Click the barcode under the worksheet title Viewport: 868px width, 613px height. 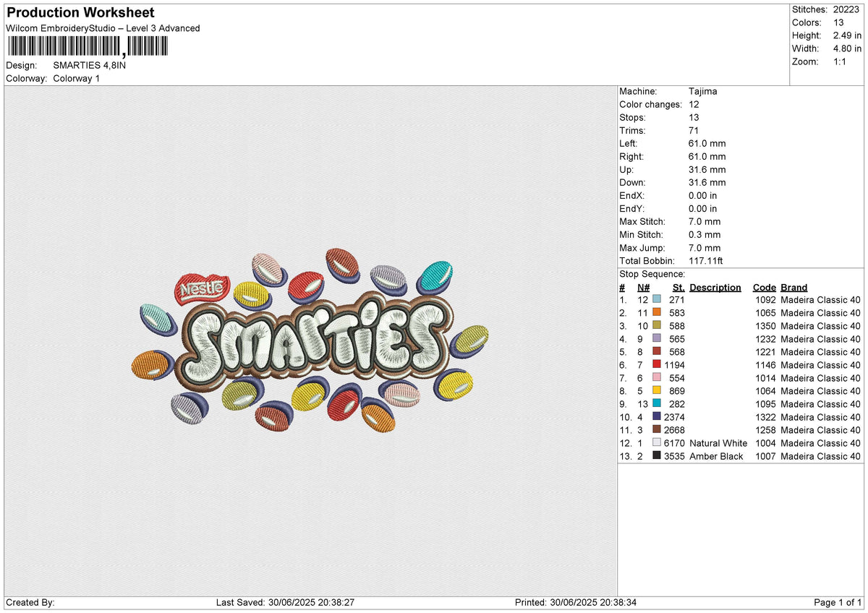[87, 47]
